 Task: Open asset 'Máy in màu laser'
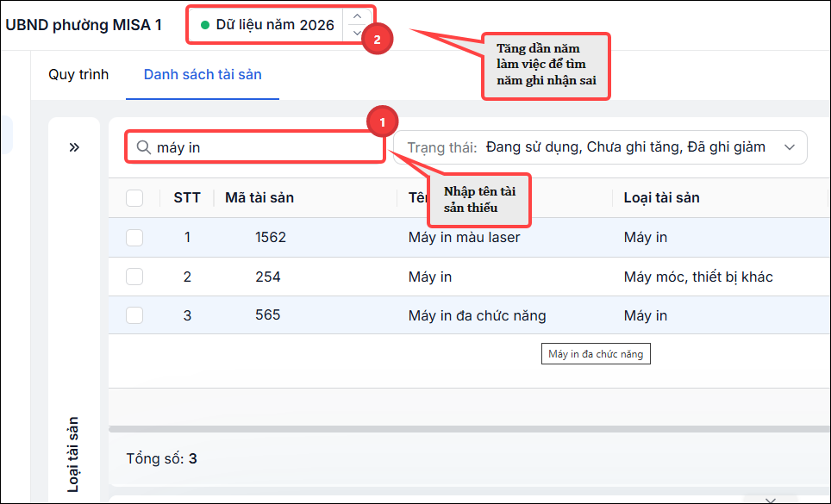465,237
